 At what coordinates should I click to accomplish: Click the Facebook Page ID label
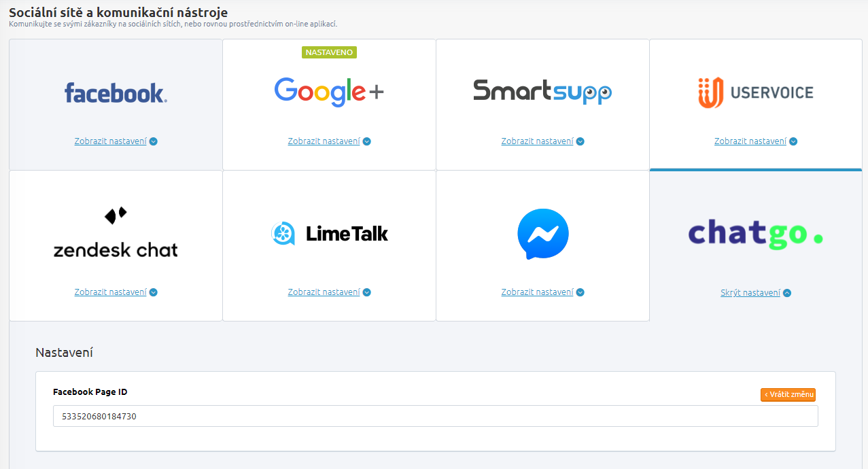[x=90, y=392]
